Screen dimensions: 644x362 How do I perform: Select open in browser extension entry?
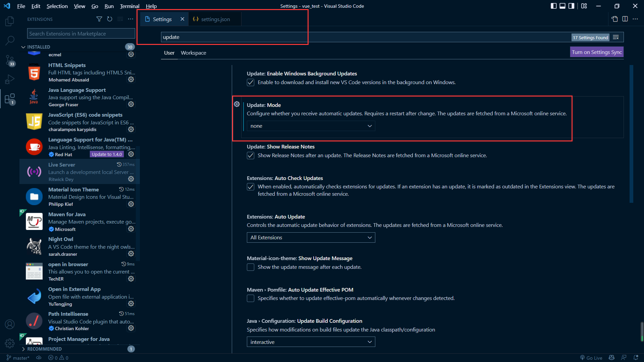[x=80, y=271]
